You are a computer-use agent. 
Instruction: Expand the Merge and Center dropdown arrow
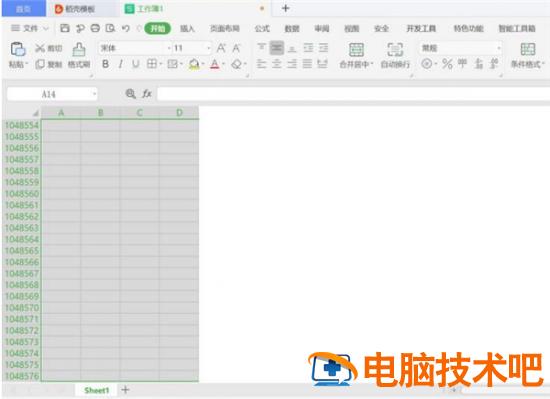point(371,65)
